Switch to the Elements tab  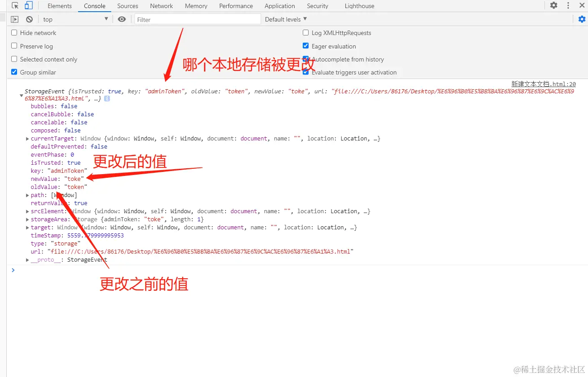pos(60,6)
